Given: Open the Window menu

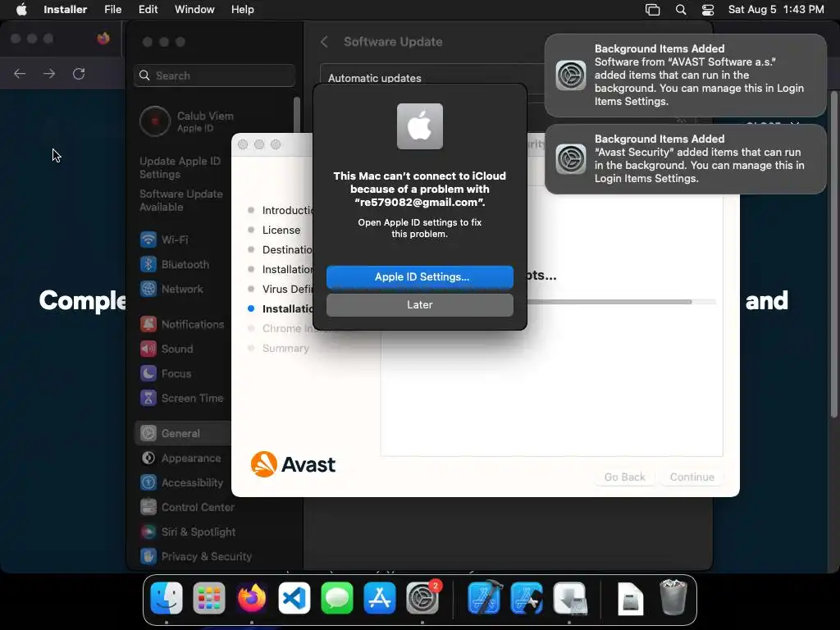Looking at the screenshot, I should pos(194,10).
